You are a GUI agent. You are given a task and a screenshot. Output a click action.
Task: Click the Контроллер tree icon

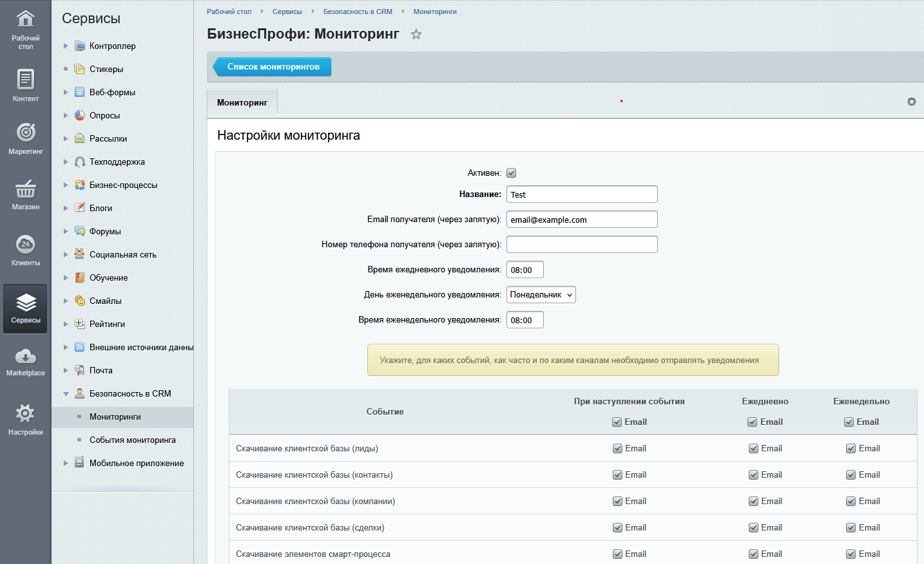point(80,46)
